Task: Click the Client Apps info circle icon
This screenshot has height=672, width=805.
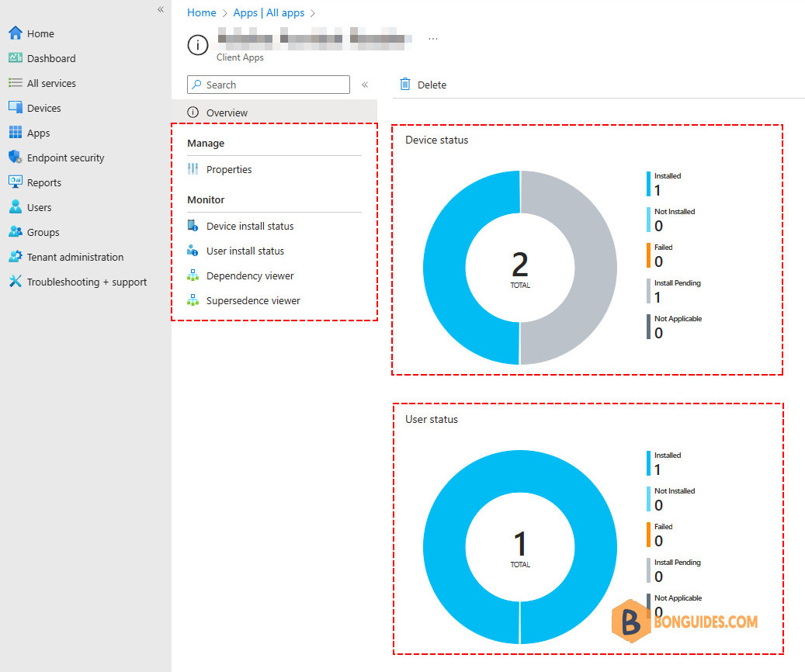Action: pyautogui.click(x=198, y=45)
